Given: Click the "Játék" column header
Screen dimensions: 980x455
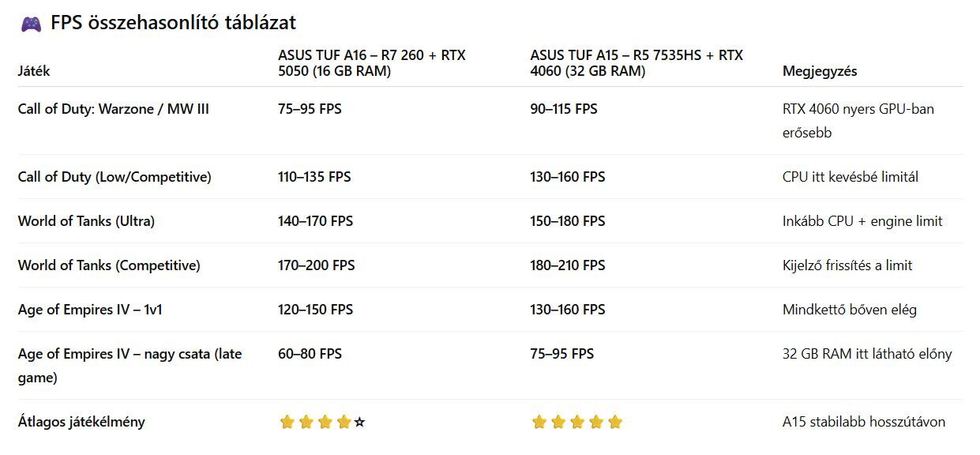Looking at the screenshot, I should [34, 71].
